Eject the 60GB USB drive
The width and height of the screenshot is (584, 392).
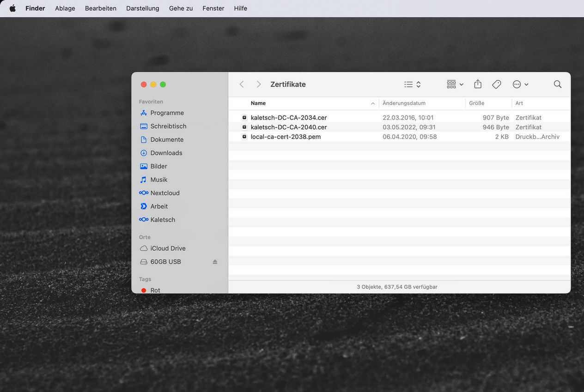tap(215, 262)
